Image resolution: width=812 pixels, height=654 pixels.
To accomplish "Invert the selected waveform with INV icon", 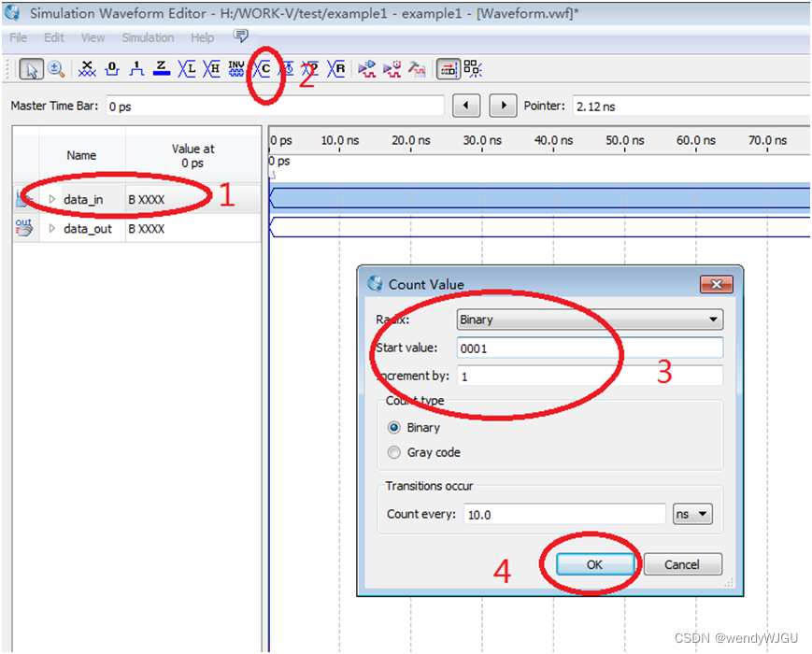I will tap(235, 69).
